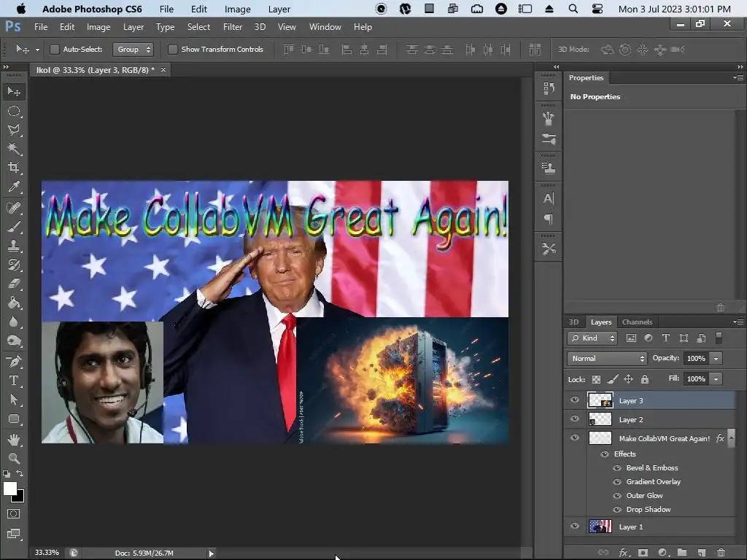Select the Layer 2 thumbnail

600,419
